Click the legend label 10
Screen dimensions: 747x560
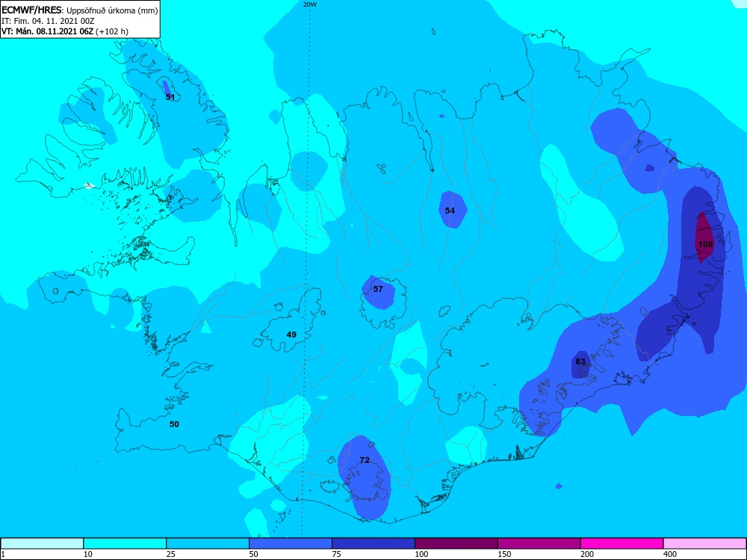(x=88, y=554)
